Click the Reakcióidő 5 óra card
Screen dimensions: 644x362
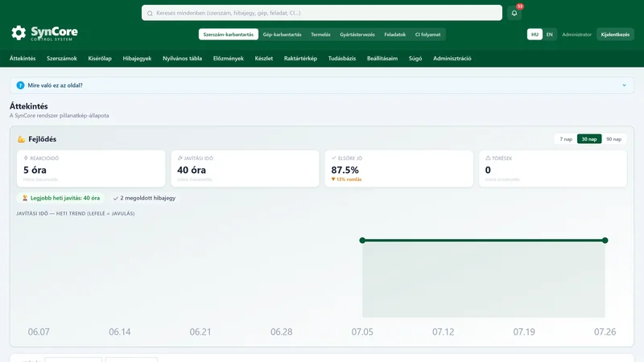coord(91,168)
